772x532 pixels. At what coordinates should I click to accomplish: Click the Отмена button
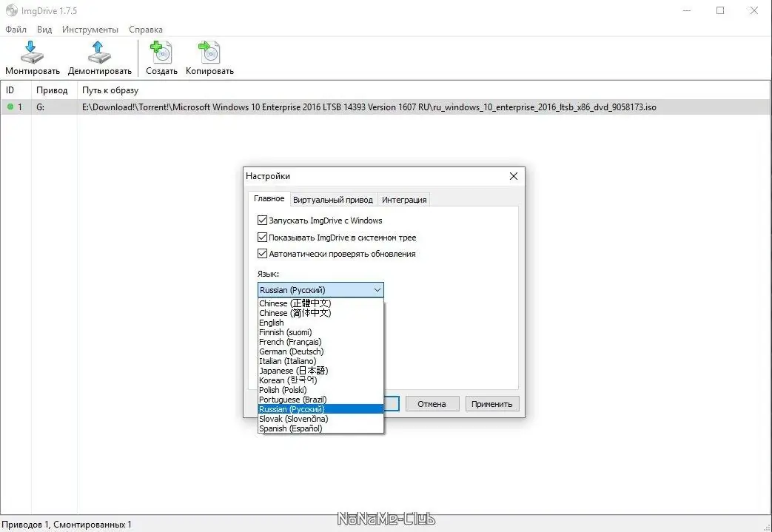tap(432, 404)
